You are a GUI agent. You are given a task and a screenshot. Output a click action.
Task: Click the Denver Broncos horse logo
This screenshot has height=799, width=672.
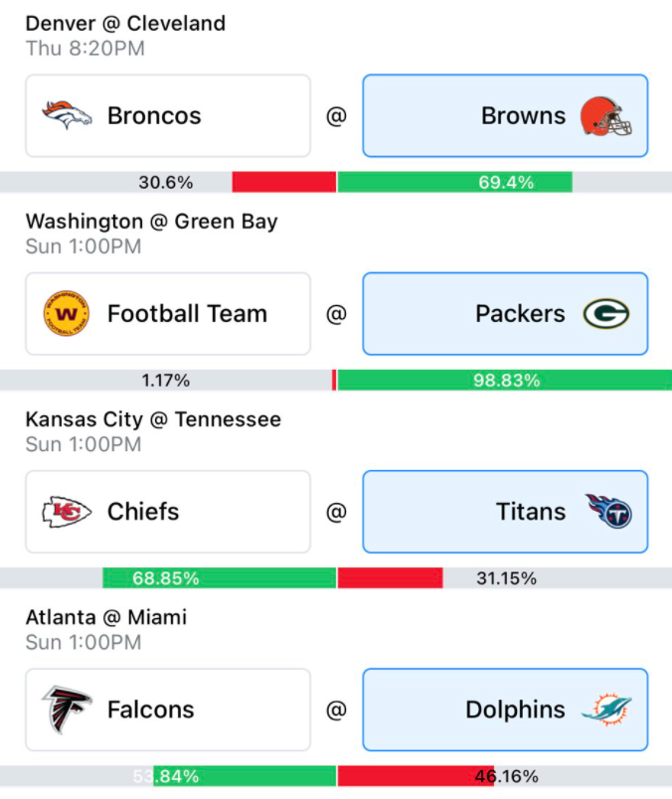point(67,115)
